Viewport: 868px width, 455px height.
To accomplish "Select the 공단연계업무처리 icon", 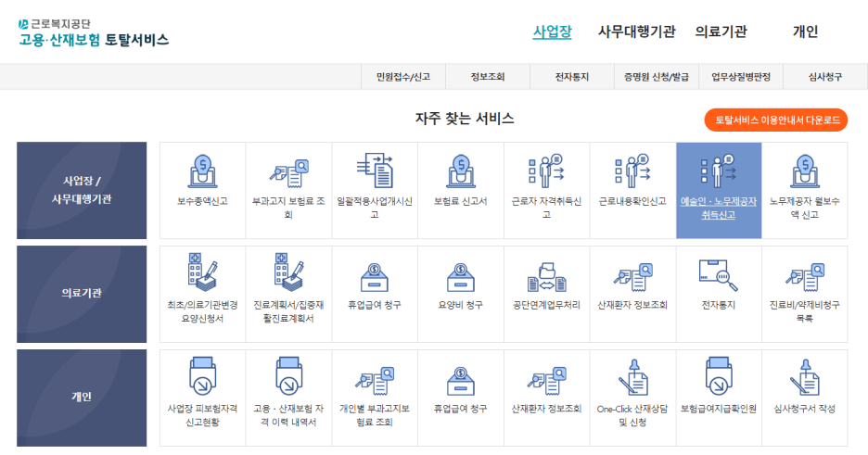I will click(x=546, y=277).
